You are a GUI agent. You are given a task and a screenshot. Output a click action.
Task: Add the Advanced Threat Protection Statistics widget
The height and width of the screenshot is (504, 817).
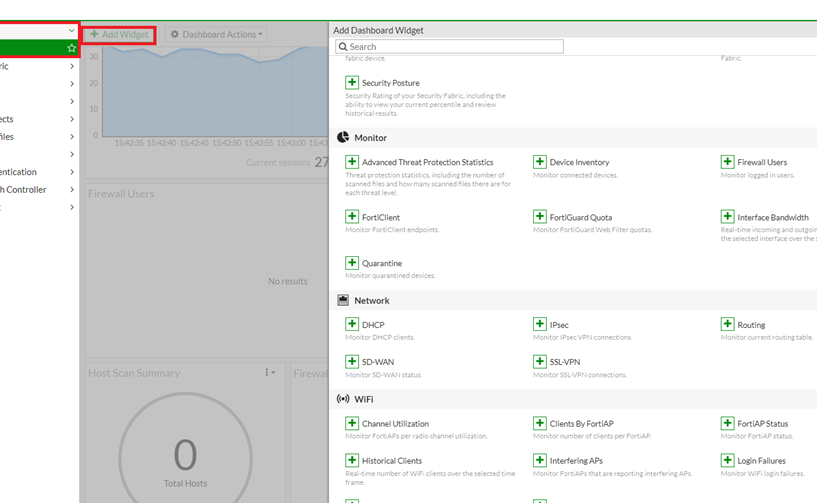coord(352,162)
